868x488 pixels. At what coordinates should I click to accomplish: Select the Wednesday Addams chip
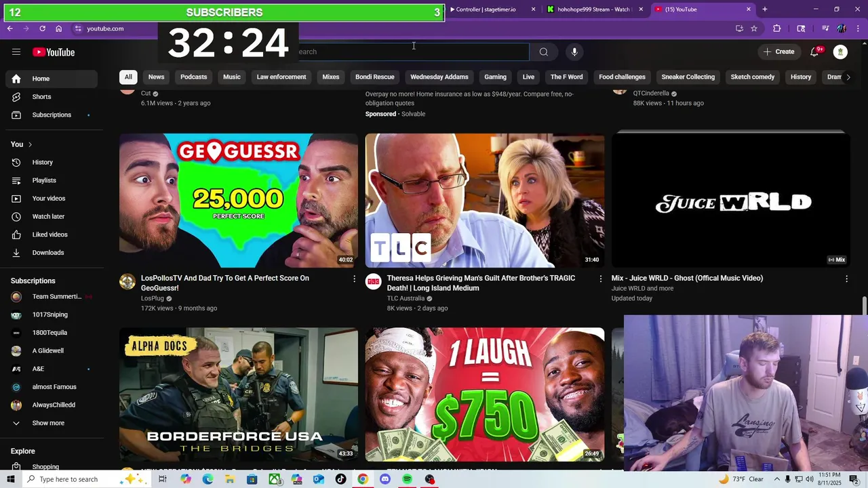point(439,77)
